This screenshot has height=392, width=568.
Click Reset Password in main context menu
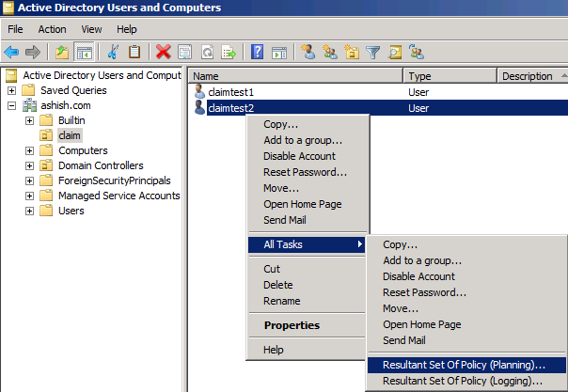[x=307, y=172]
